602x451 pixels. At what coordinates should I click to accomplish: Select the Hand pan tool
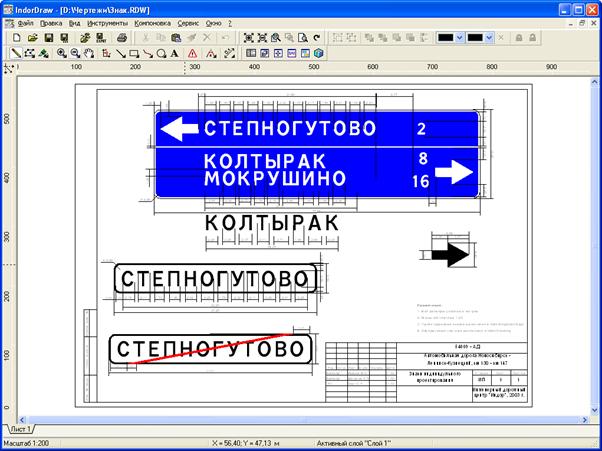pos(90,53)
